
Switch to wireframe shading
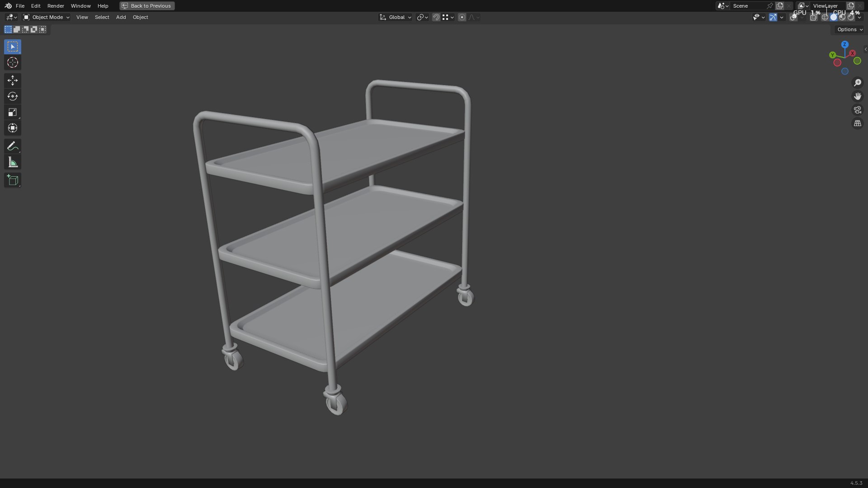coord(825,17)
